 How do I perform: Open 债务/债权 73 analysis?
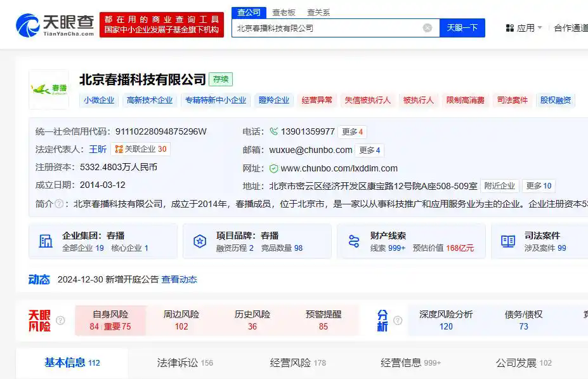(x=523, y=320)
